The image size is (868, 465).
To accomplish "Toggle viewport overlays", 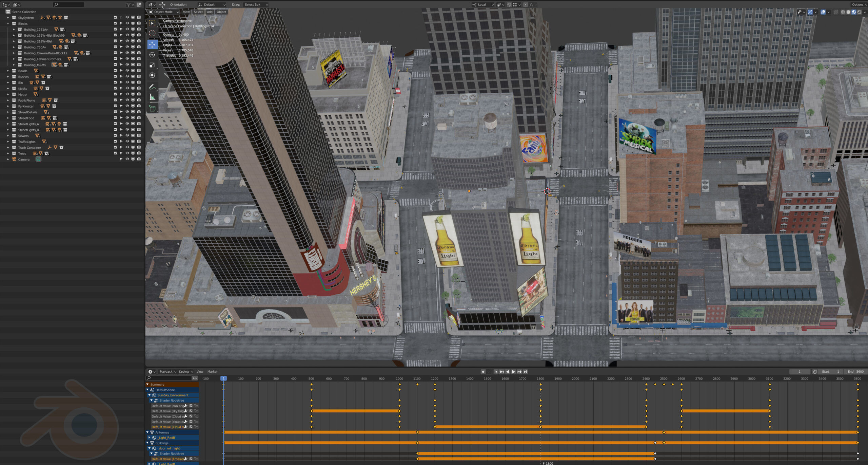I will coord(823,12).
